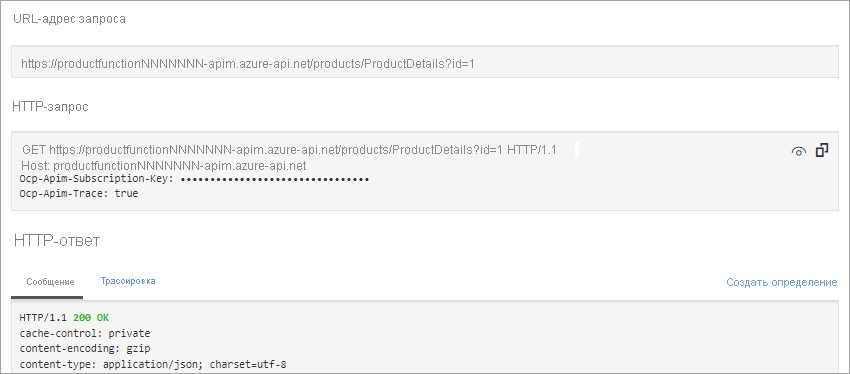This screenshot has height=374, width=850.
Task: Click the content-type application/json line
Action: point(153,364)
